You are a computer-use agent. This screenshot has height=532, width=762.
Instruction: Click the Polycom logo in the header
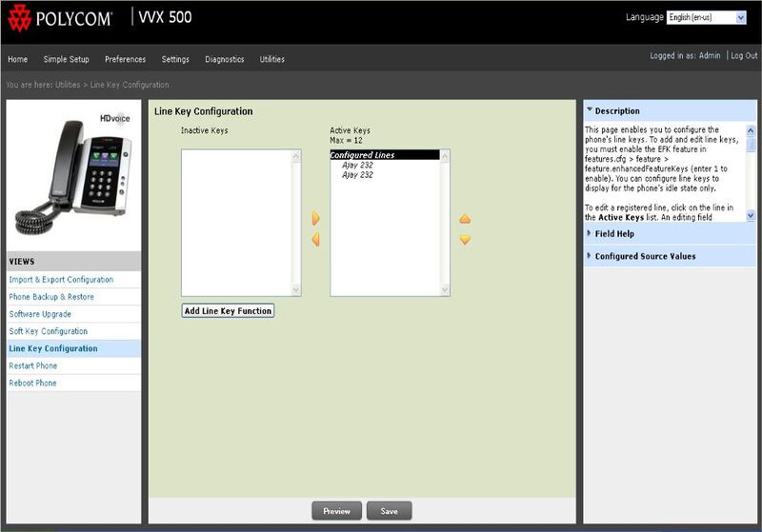60,18
